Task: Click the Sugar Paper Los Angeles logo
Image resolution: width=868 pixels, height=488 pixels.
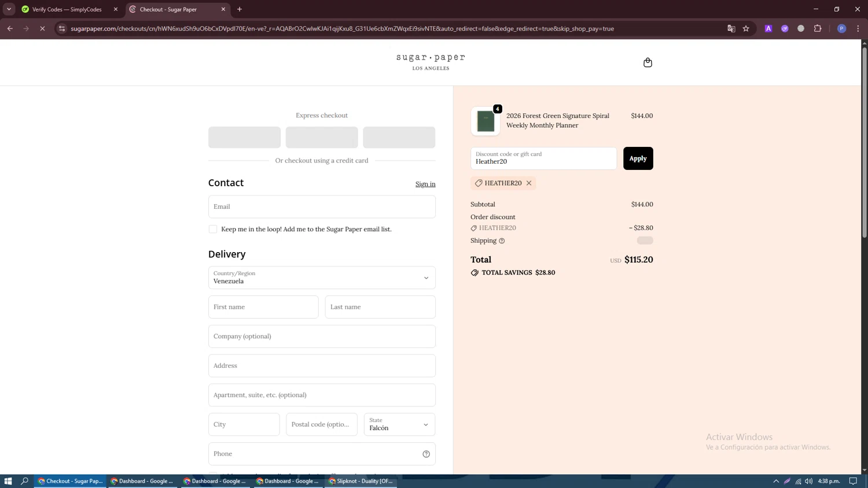Action: tap(431, 62)
